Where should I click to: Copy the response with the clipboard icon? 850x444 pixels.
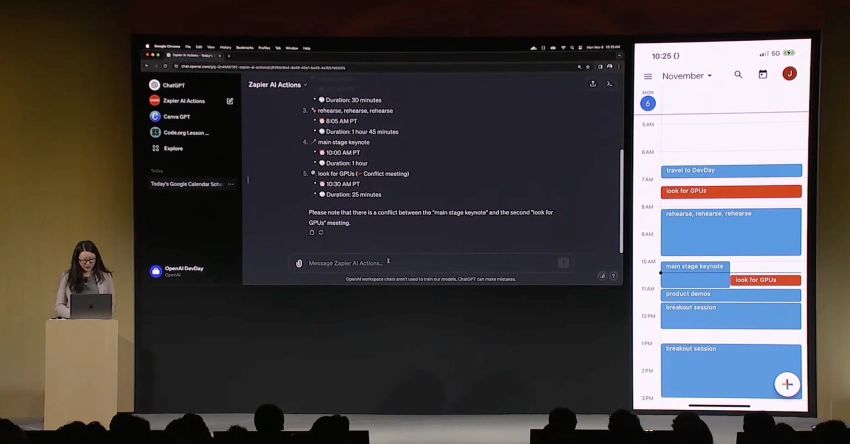(312, 232)
